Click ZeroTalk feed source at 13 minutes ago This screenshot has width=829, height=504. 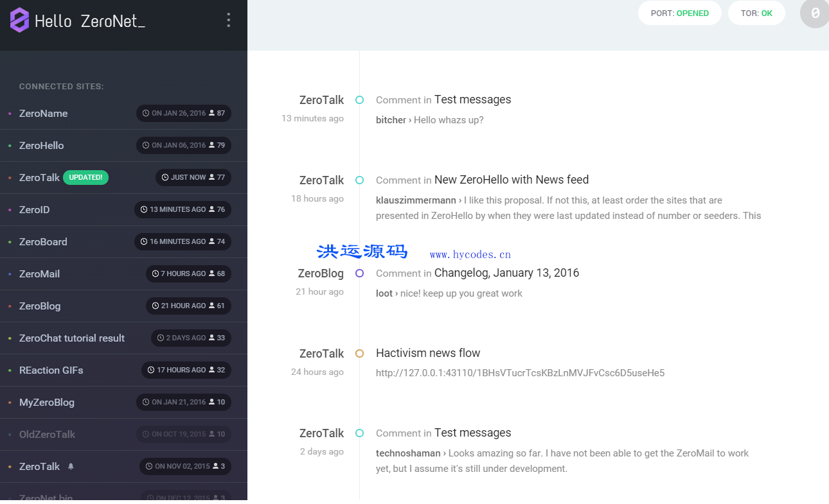pyautogui.click(x=321, y=100)
